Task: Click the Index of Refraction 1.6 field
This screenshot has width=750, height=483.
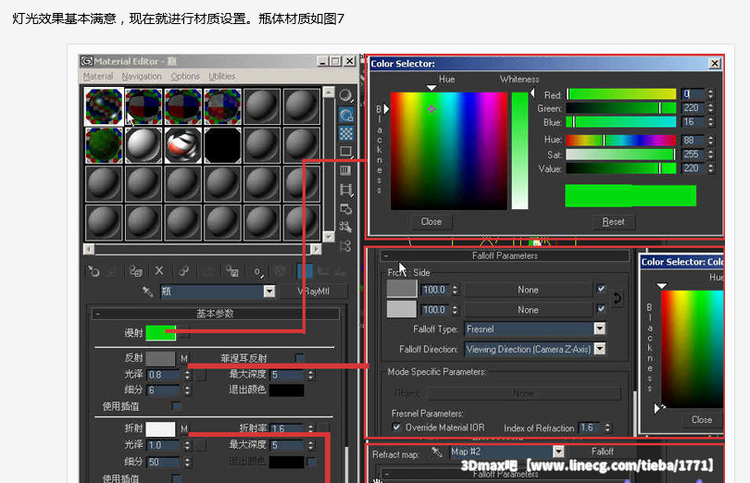Action: [x=590, y=428]
